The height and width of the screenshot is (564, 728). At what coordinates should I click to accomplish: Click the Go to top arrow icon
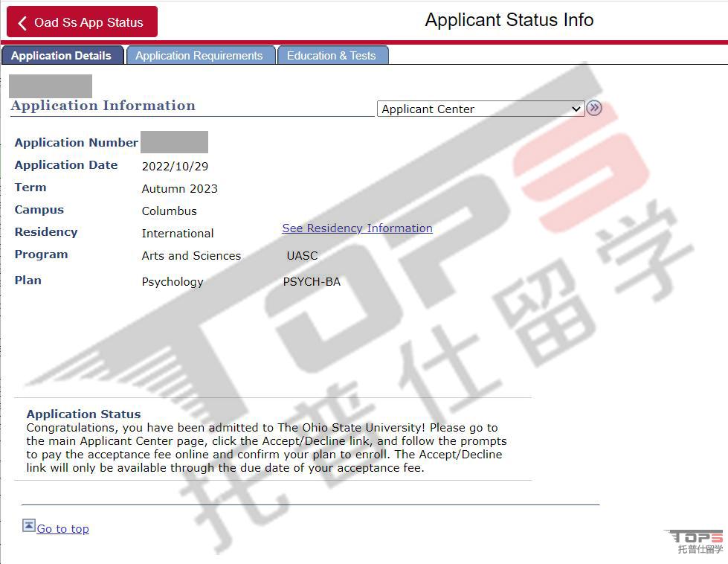click(x=29, y=525)
